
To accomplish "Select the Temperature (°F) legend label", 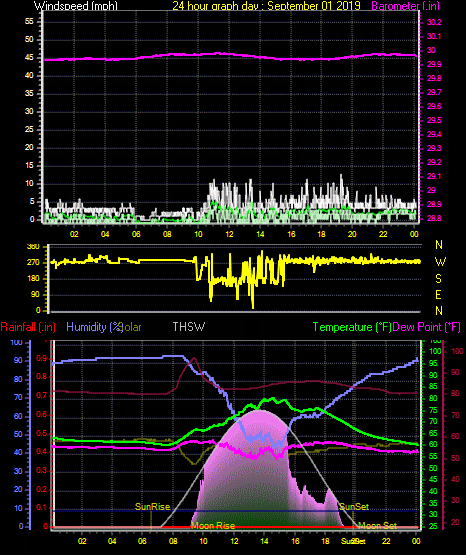I will (x=352, y=327).
